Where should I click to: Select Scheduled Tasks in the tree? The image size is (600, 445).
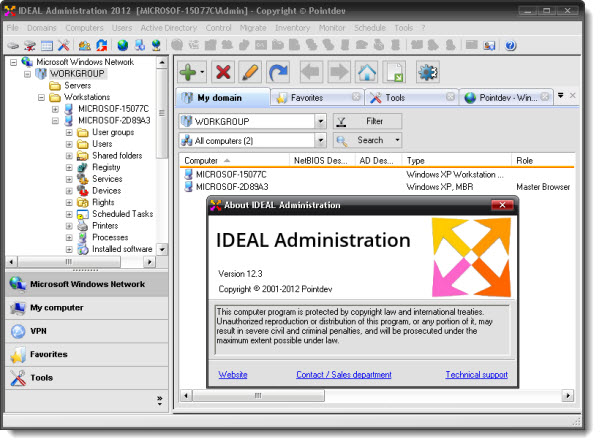(122, 214)
